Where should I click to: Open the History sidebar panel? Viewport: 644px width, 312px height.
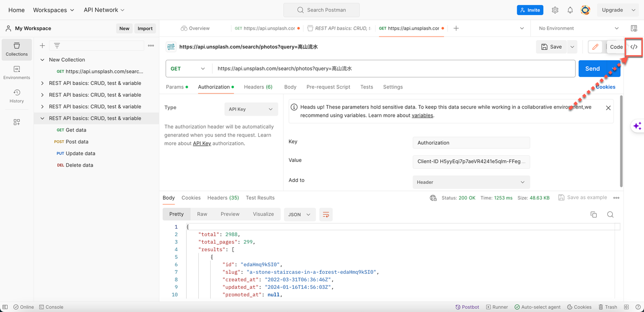[x=17, y=96]
